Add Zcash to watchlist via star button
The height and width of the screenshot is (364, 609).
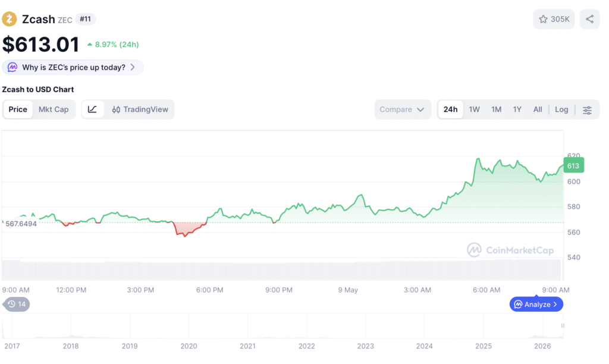pos(554,19)
